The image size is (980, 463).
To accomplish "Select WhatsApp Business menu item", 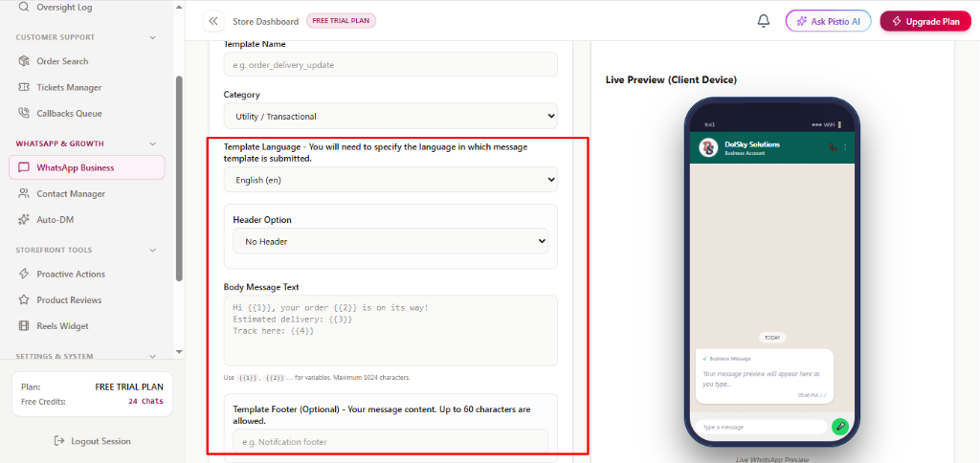I will tap(87, 167).
